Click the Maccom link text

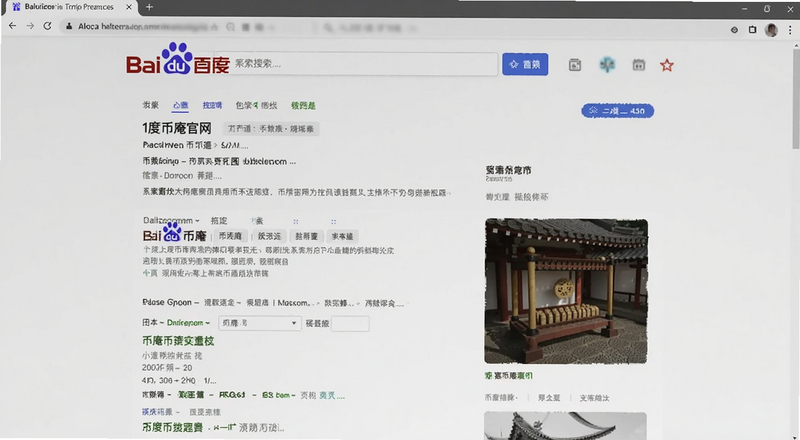[x=294, y=303]
